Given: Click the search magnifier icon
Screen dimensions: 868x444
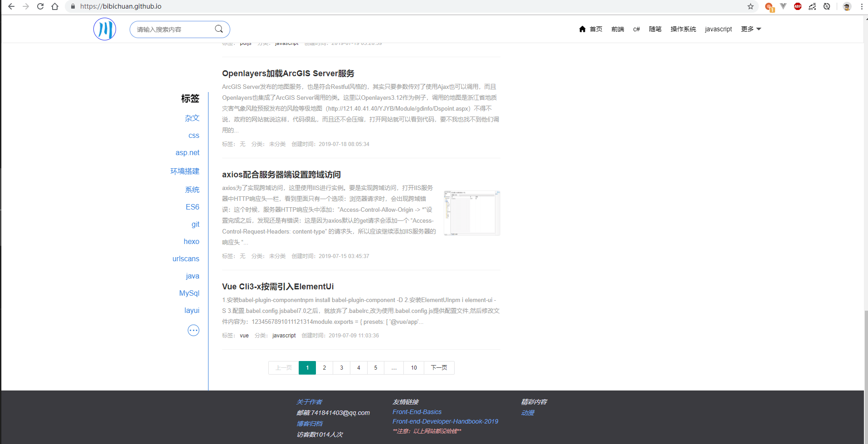Looking at the screenshot, I should [219, 29].
